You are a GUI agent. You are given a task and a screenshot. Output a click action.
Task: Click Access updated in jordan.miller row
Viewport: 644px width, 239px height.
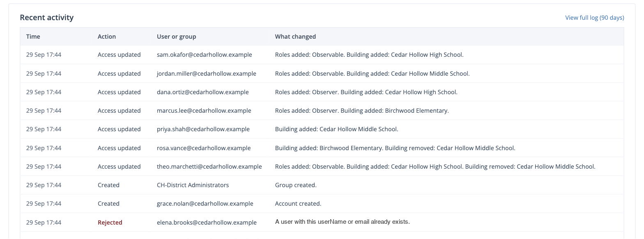[119, 74]
